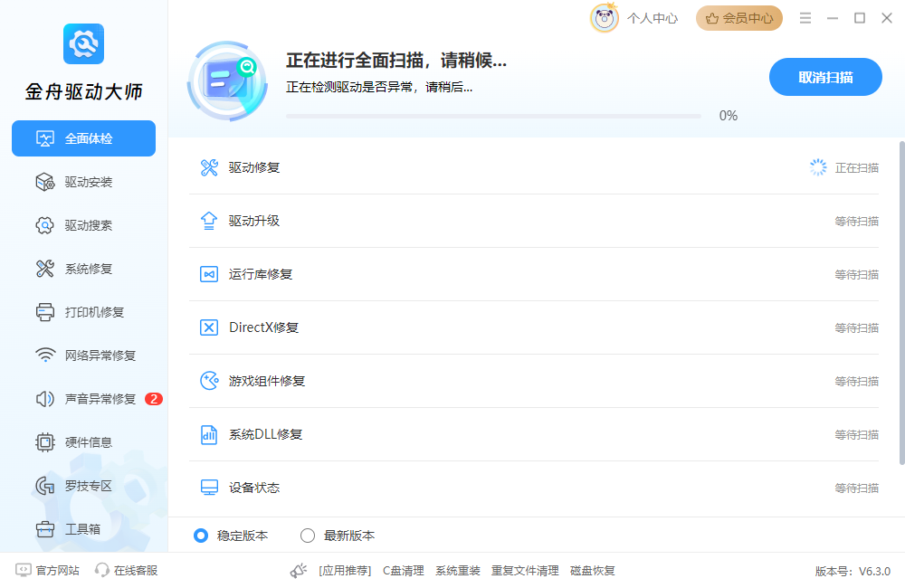905x588 pixels.
Task: Select the 最新版本 radio button
Action: [x=308, y=536]
